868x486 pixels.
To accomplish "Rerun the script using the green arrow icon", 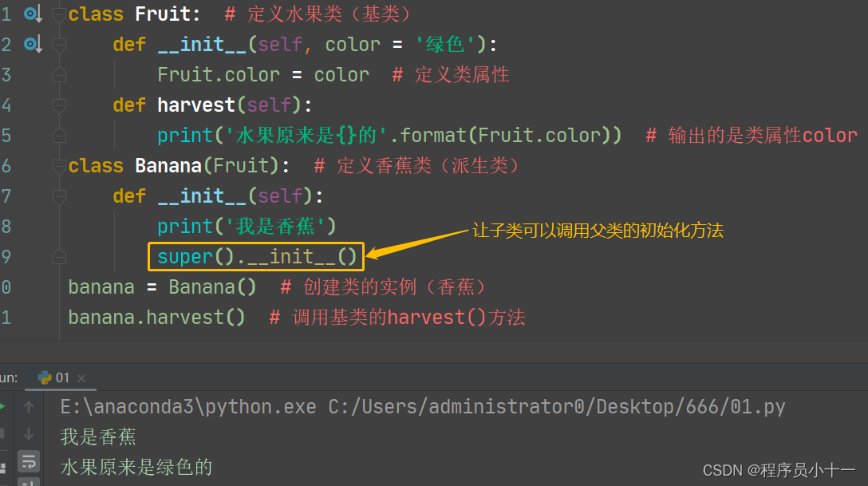I will coord(3,405).
